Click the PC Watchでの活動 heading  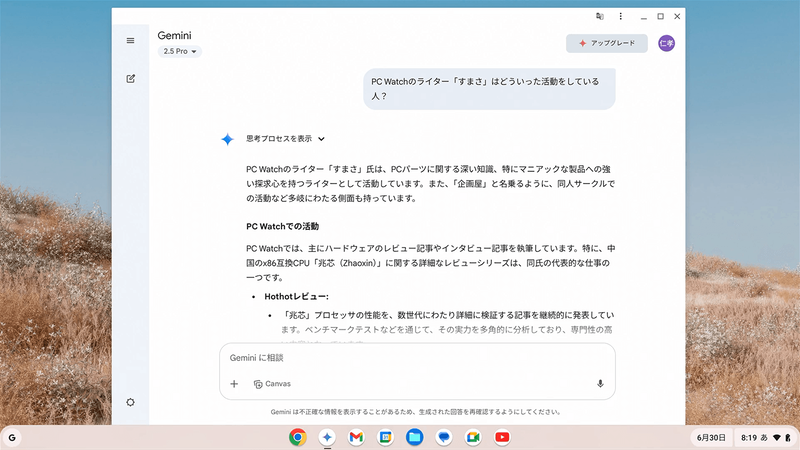(282, 226)
